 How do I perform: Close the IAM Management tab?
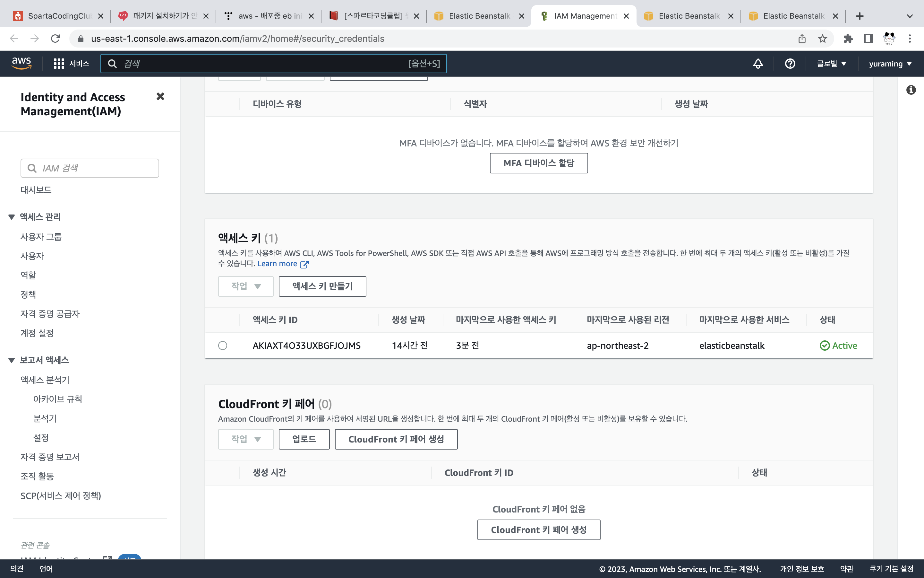[626, 16]
